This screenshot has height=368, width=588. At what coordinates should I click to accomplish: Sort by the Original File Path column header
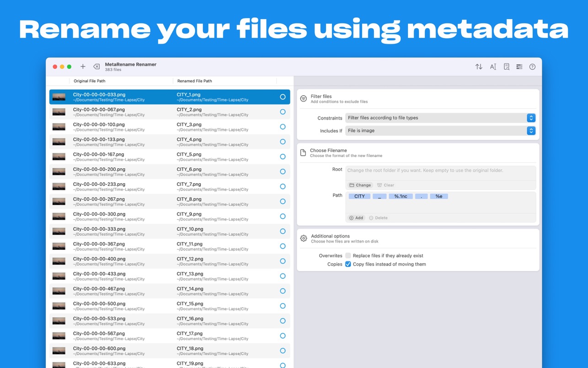point(90,81)
